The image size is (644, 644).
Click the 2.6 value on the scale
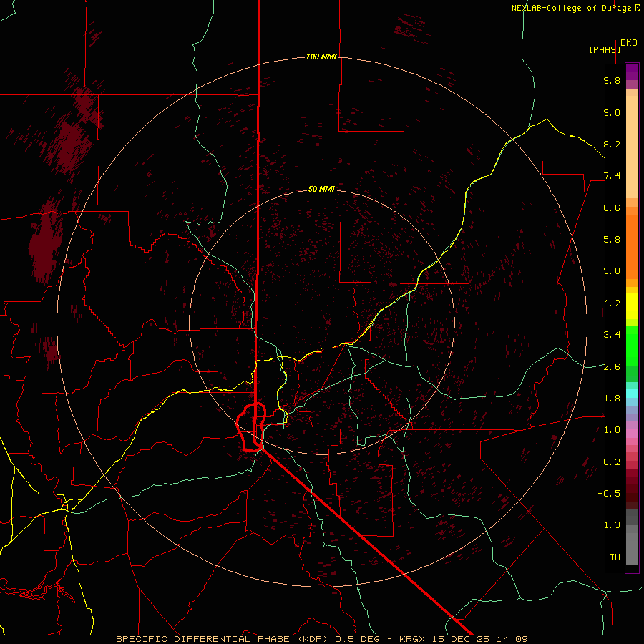[x=612, y=367]
